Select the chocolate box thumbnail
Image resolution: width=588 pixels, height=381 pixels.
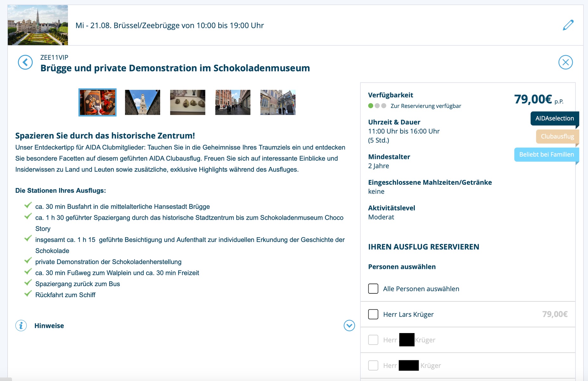(x=97, y=102)
